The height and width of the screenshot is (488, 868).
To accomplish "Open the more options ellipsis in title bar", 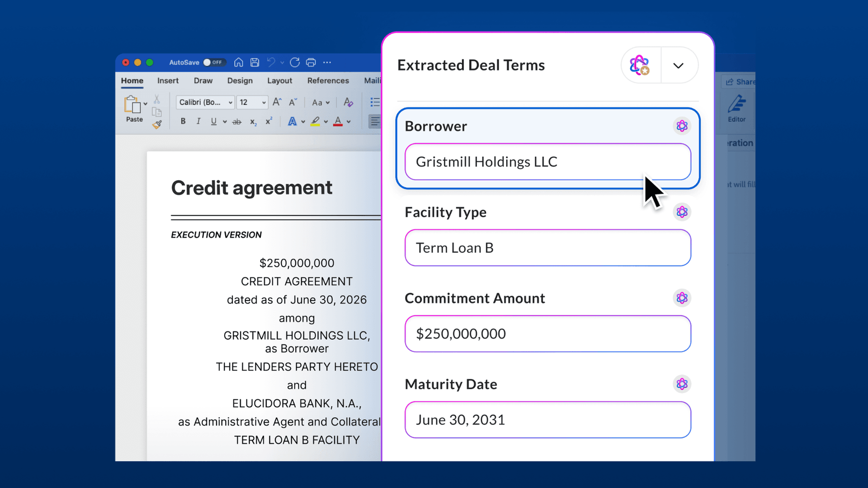I will tap(327, 62).
